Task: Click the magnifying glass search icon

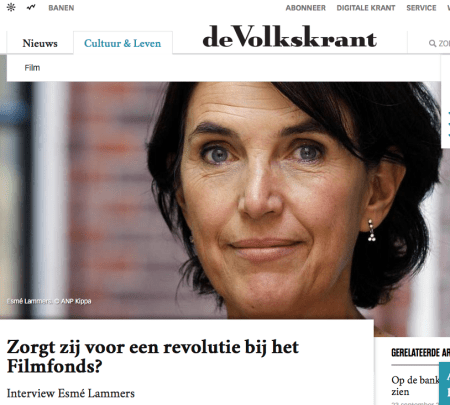Action: pyautogui.click(x=432, y=43)
